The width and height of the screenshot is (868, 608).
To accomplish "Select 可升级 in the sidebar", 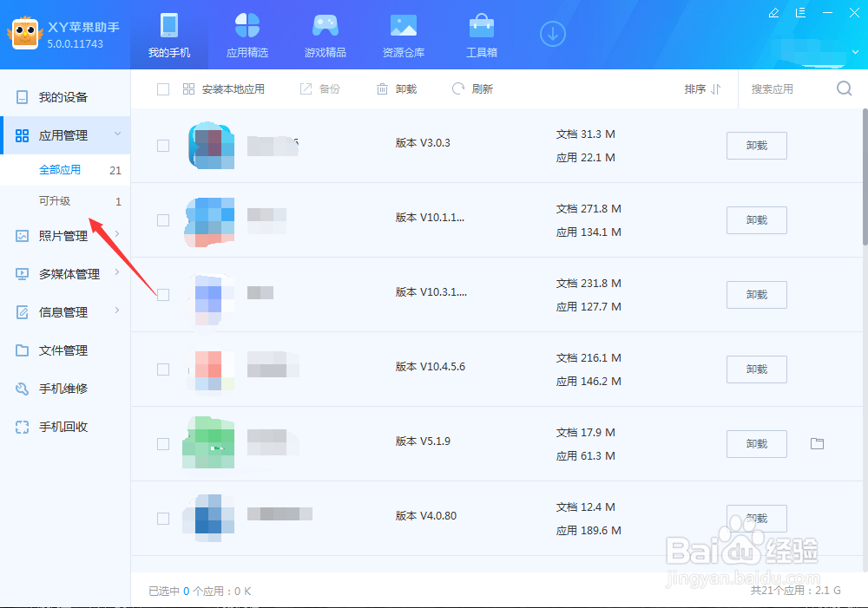I will coord(56,199).
